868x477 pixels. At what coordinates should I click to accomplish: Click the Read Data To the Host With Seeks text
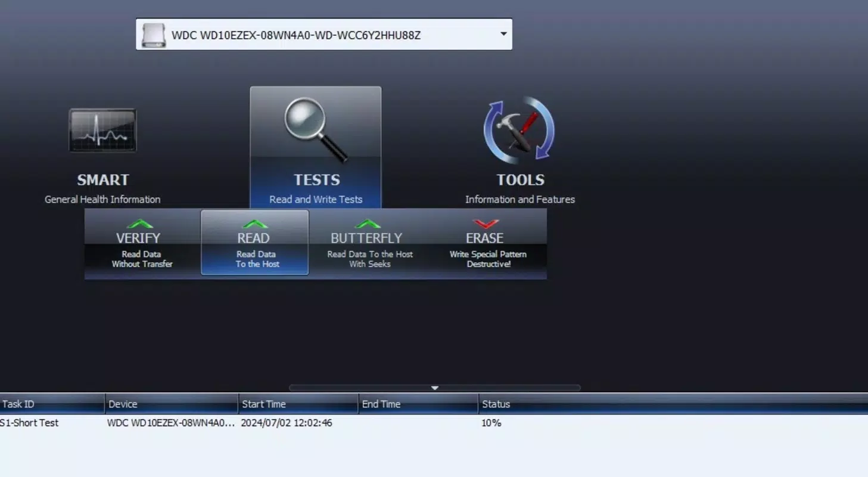[370, 259]
